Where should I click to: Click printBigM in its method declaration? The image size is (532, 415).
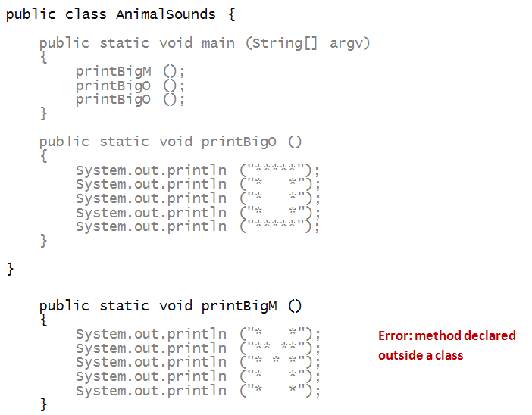click(239, 306)
